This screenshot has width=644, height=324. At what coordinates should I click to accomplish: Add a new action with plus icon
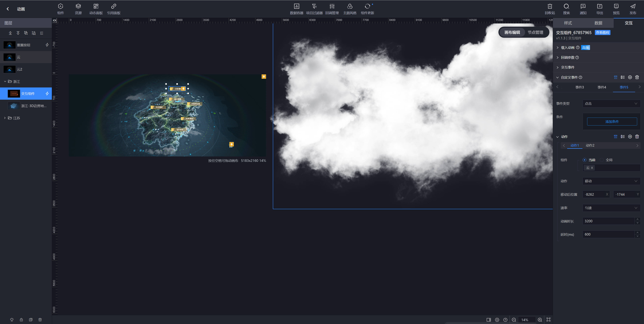[x=630, y=137]
